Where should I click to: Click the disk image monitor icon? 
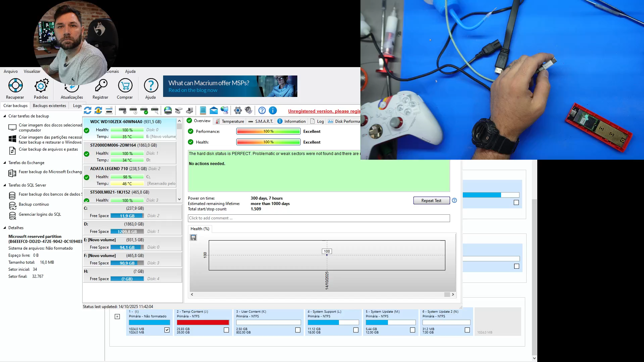click(12, 127)
